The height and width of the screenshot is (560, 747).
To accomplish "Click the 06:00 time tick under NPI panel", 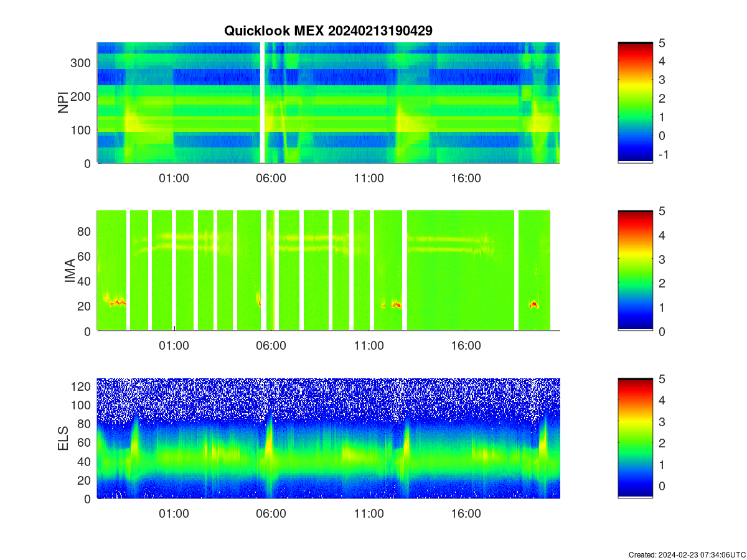I will [x=271, y=178].
